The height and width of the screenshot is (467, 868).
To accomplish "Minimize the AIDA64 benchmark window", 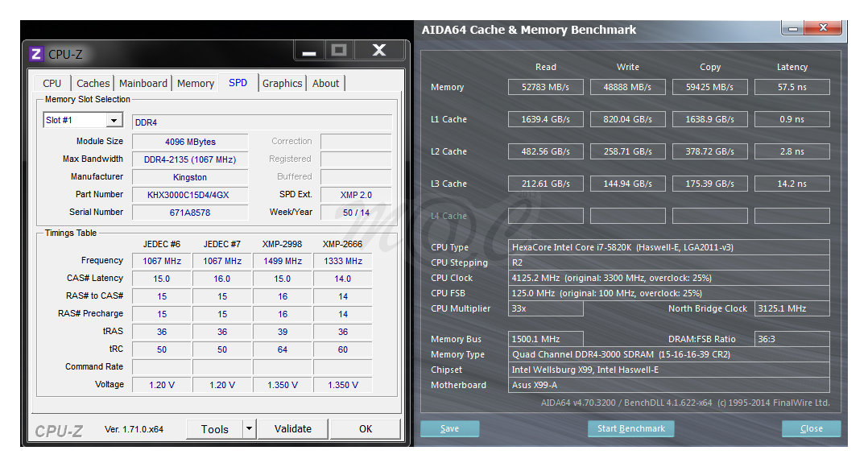I will pos(793,28).
